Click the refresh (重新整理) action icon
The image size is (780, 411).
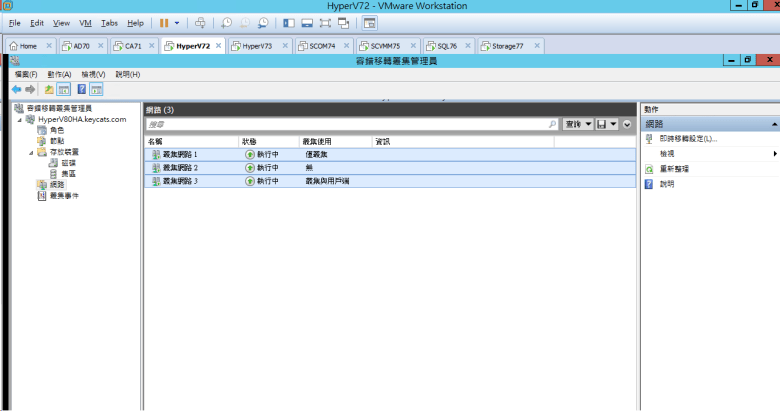point(649,169)
